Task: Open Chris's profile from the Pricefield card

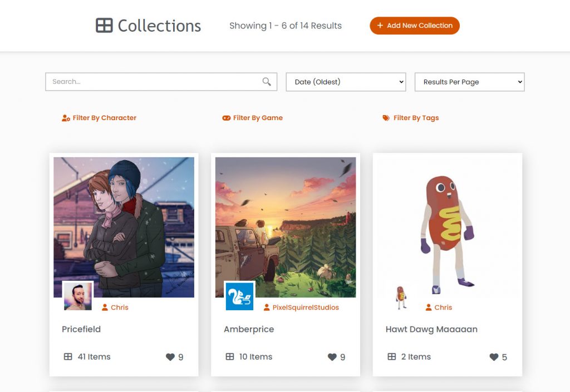Action: click(x=119, y=307)
